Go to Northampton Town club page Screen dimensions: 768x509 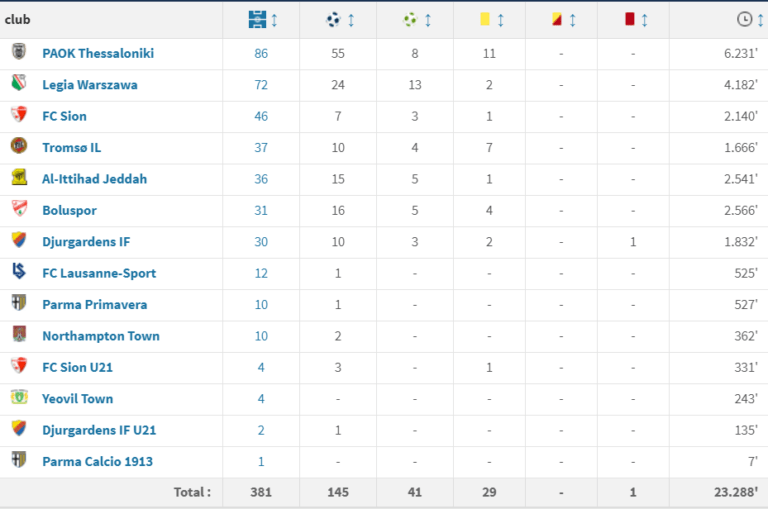point(101,336)
